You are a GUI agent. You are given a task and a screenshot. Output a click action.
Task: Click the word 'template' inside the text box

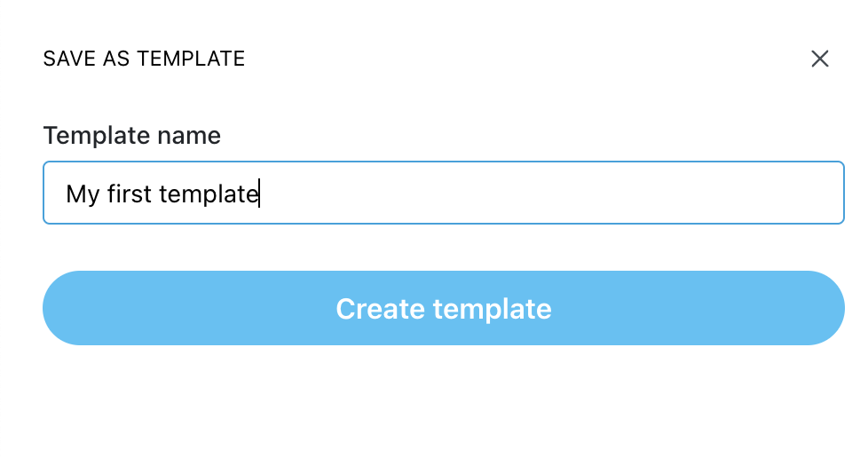[209, 195]
